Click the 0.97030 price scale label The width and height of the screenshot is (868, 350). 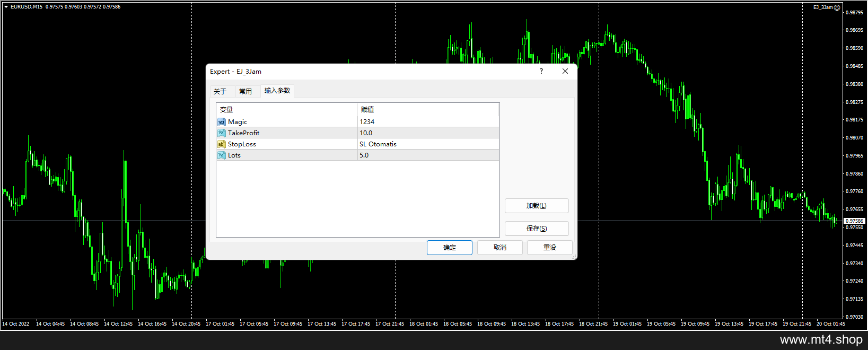click(x=854, y=317)
